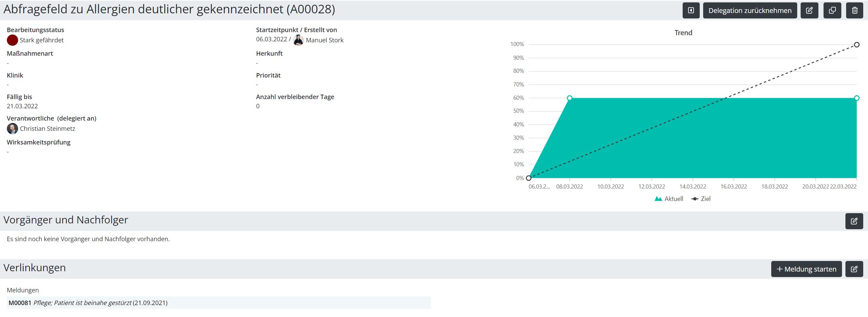Click the Wirksamkeitsprüfung label
Image resolution: width=868 pixels, height=317 pixels.
[x=39, y=142]
